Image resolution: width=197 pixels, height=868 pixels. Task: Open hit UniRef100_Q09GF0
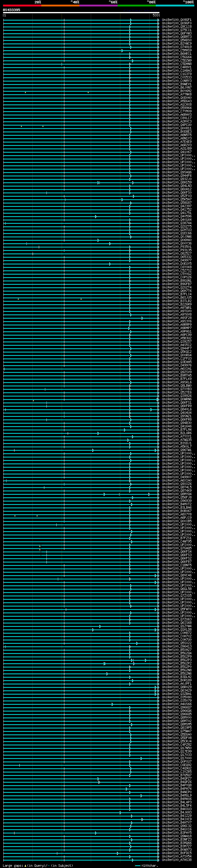(x=177, y=23)
